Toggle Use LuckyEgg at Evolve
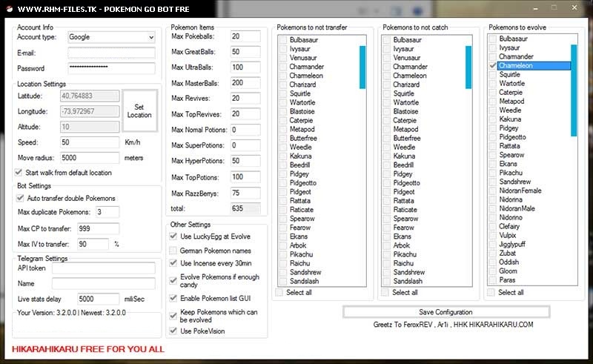593x364 pixels. pyautogui.click(x=173, y=236)
